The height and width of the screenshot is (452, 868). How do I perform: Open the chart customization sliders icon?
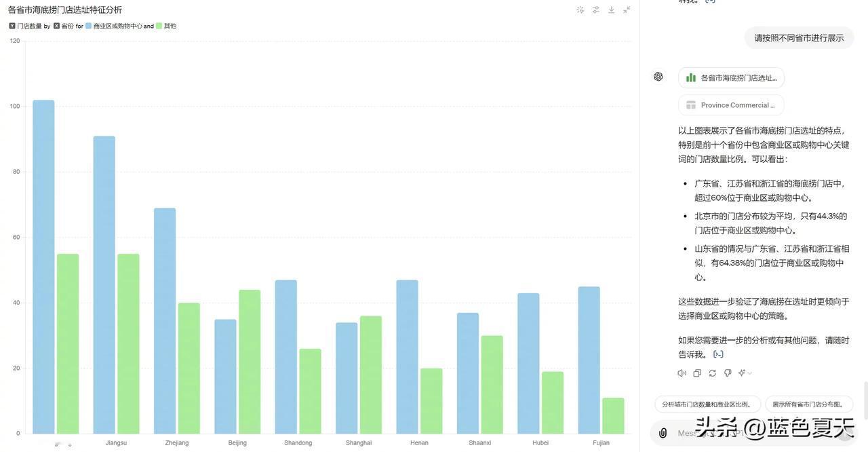pyautogui.click(x=596, y=10)
